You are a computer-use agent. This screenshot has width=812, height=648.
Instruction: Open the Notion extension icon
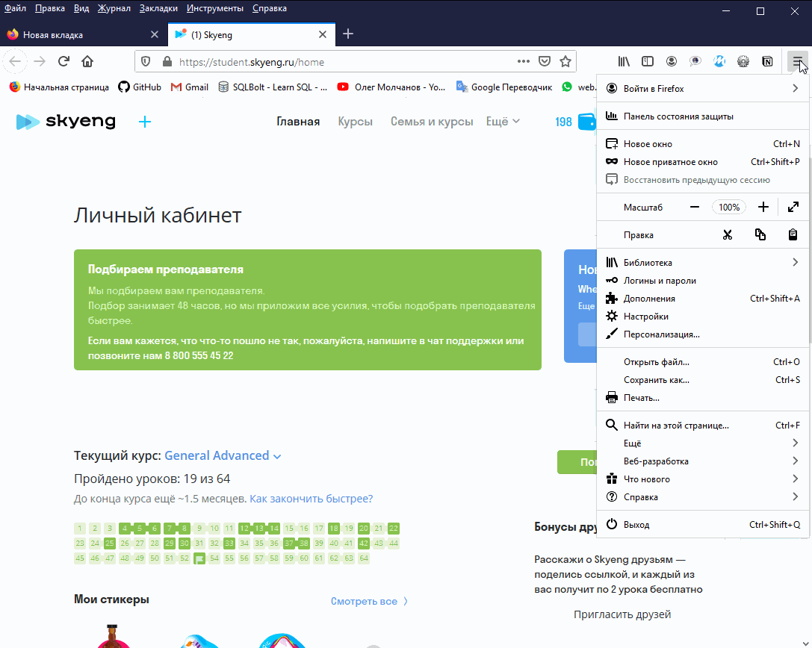pos(767,62)
